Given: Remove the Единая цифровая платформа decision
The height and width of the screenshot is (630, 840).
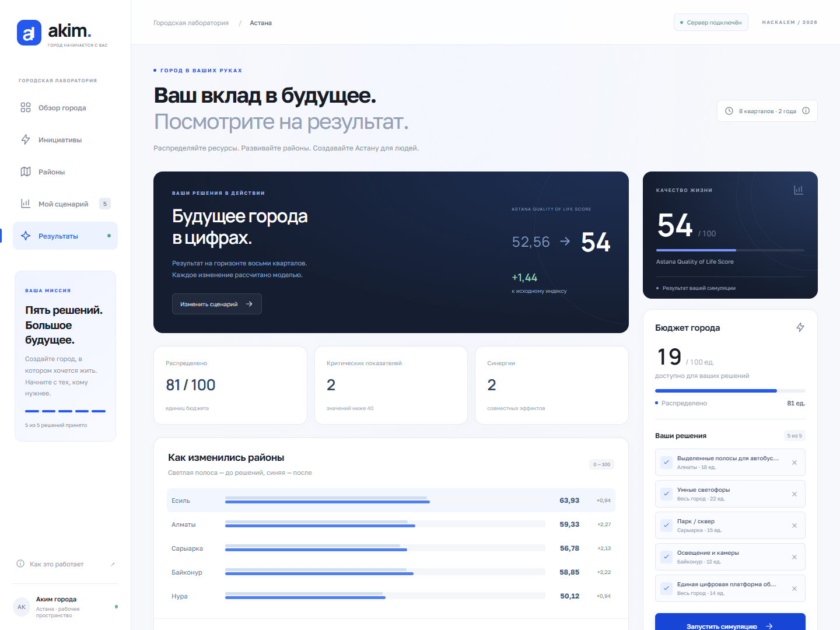Looking at the screenshot, I should pos(794,589).
